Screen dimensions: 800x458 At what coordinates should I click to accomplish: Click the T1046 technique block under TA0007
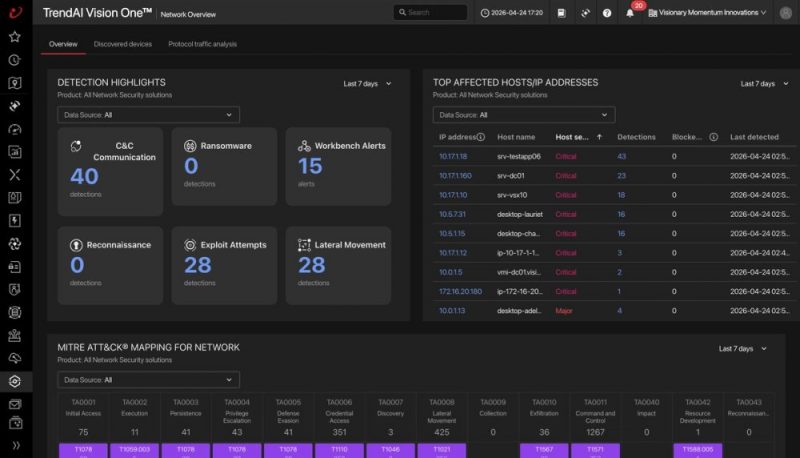click(x=390, y=451)
